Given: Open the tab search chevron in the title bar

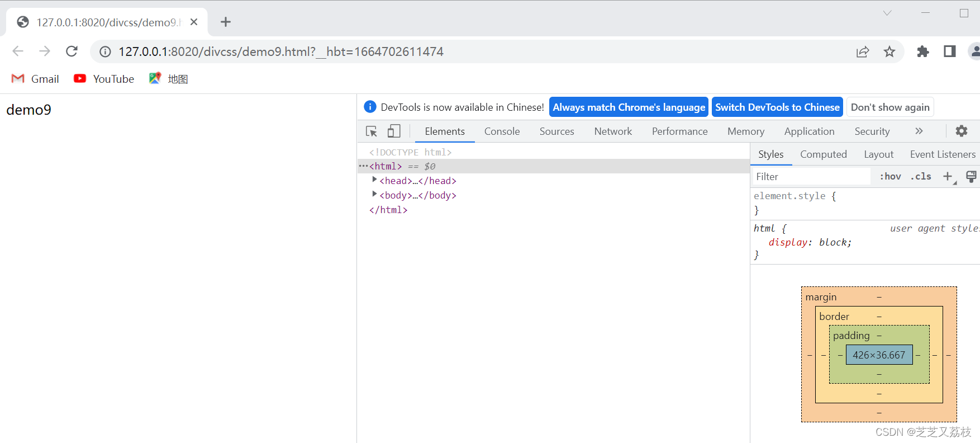Looking at the screenshot, I should point(887,13).
